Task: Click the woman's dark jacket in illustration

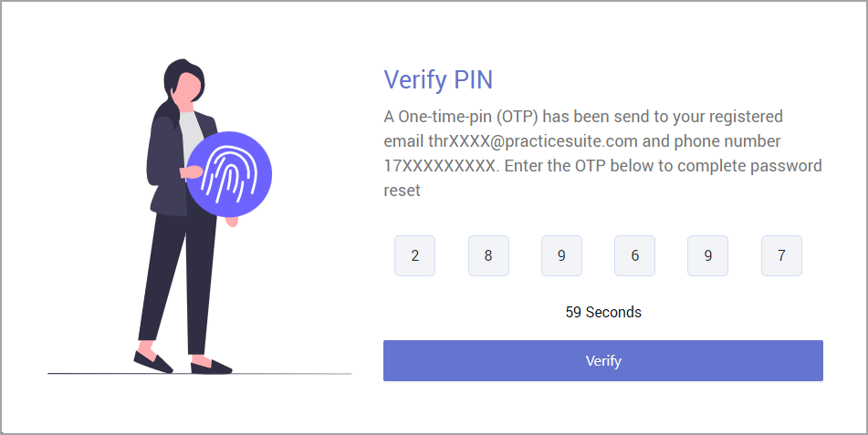Action: click(x=164, y=164)
